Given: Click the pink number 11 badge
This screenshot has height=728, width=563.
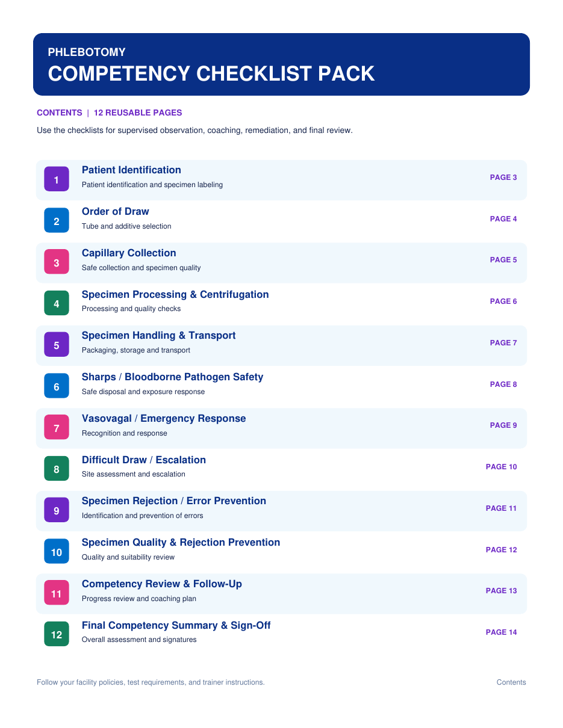Looking at the screenshot, I should (x=57, y=593).
